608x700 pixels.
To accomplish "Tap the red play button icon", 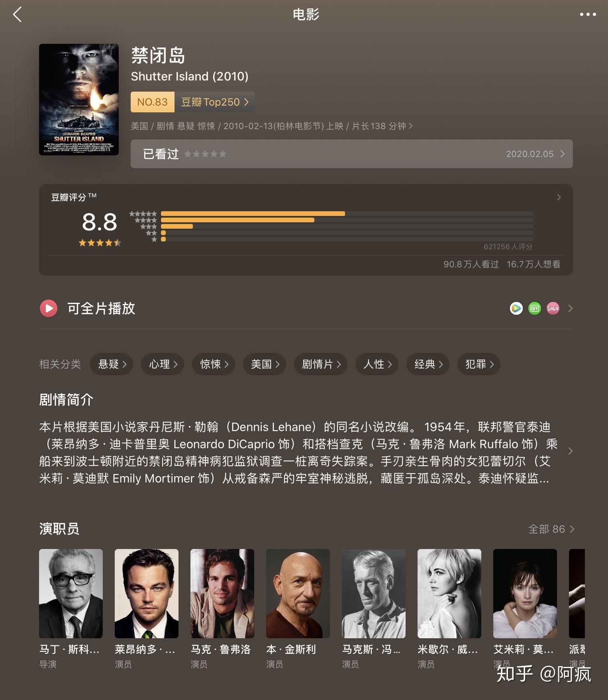I will click(49, 308).
